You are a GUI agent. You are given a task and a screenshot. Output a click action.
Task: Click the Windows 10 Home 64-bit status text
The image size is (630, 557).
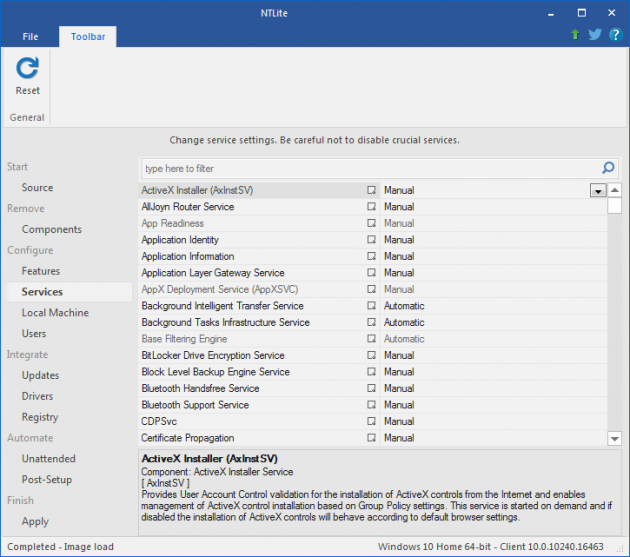(490, 547)
